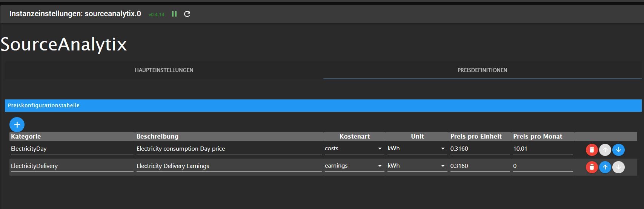
Task: Click the Preiskonfigurationstabelle title bar
Action: click(x=323, y=105)
